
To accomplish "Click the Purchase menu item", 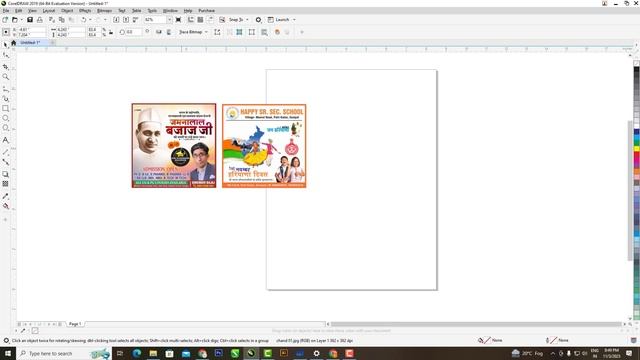I will tap(207, 11).
